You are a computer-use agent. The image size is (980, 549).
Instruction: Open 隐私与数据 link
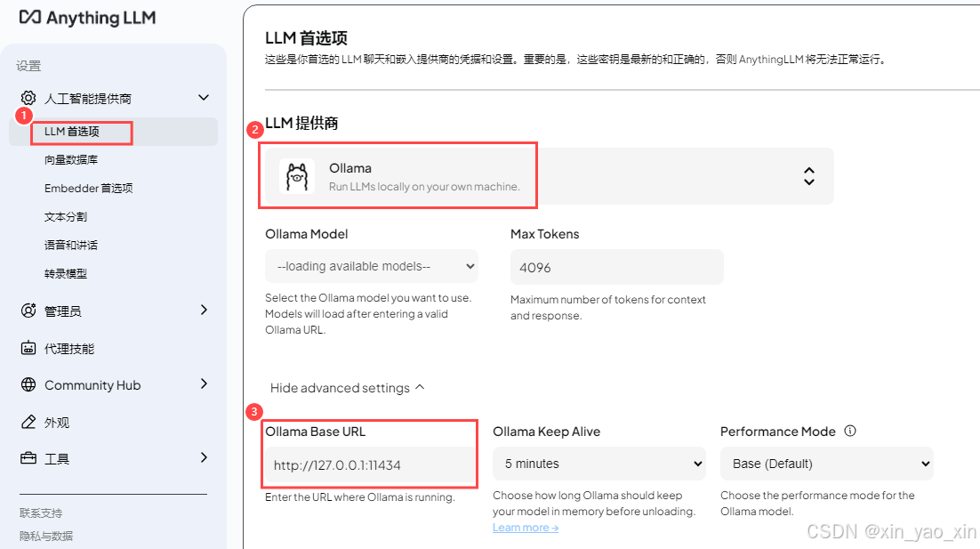[x=45, y=536]
